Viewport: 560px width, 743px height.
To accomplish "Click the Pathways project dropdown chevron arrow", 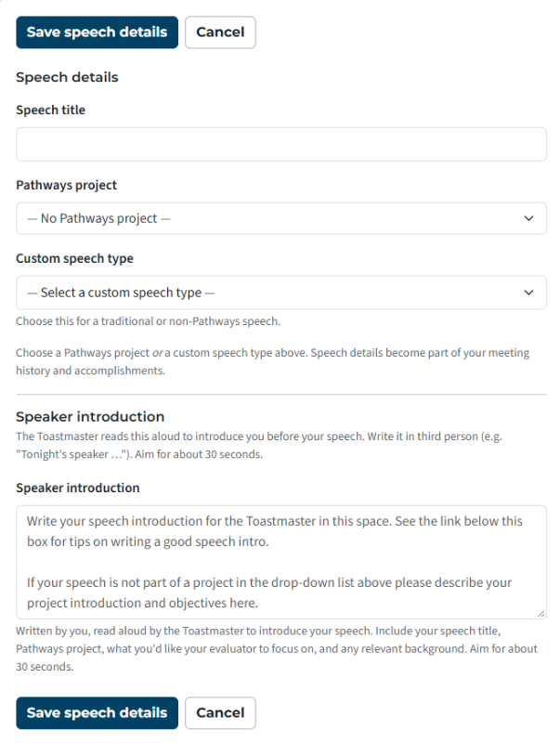I will click(x=528, y=218).
